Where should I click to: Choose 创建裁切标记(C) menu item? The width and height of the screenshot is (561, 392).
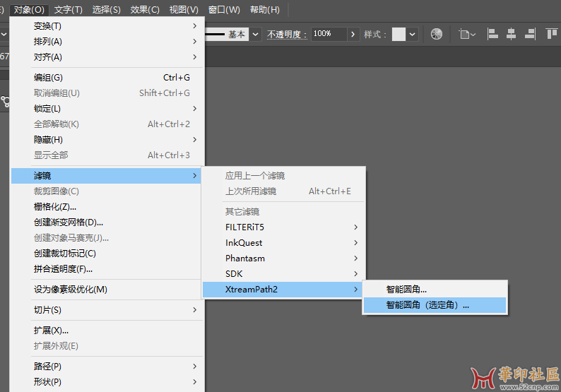pos(106,254)
